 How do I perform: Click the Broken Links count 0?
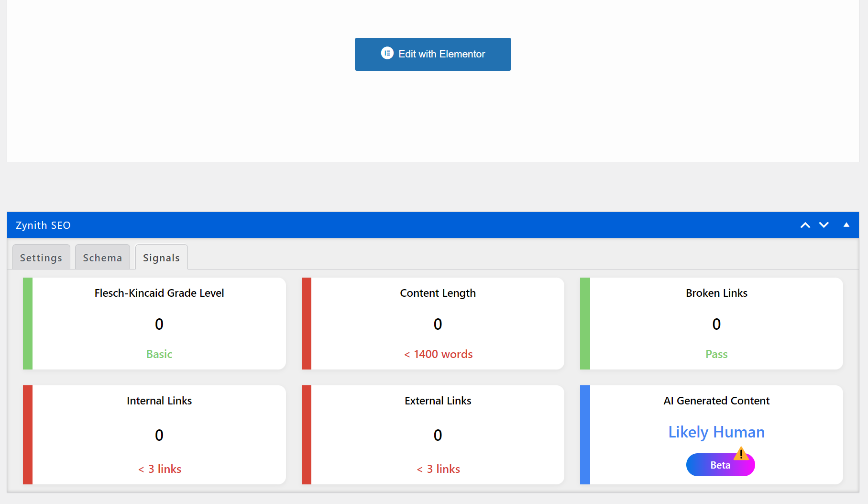(x=716, y=324)
